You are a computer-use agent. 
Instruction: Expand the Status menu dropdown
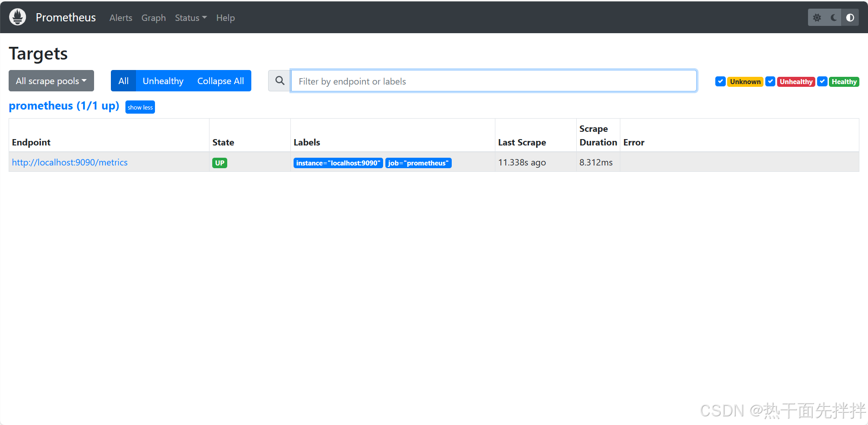click(191, 18)
